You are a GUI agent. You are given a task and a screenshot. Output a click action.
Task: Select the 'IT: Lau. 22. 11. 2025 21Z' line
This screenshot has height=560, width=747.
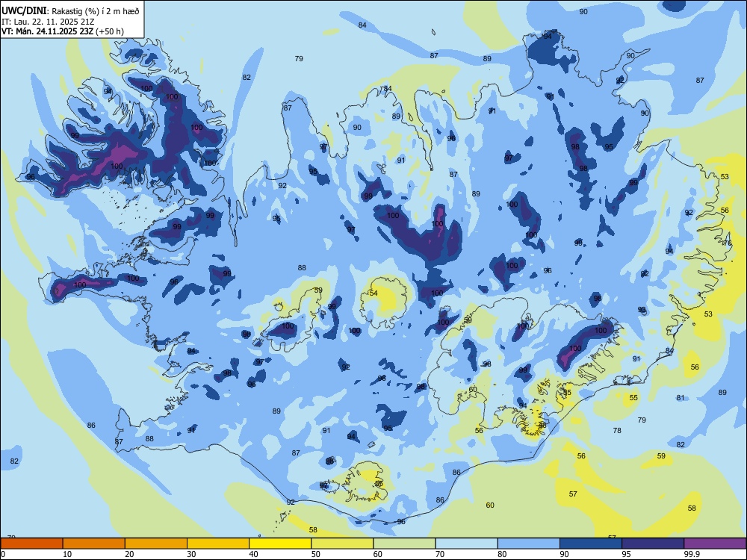pos(48,22)
